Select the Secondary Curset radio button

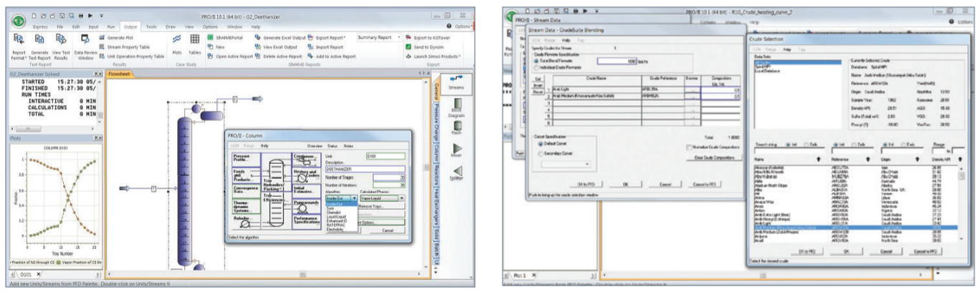[x=539, y=152]
